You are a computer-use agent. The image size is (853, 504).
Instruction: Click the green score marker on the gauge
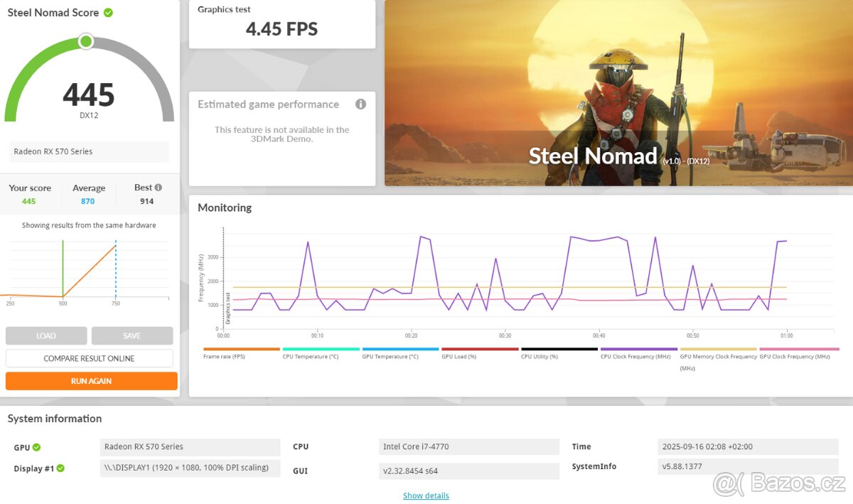click(x=86, y=41)
